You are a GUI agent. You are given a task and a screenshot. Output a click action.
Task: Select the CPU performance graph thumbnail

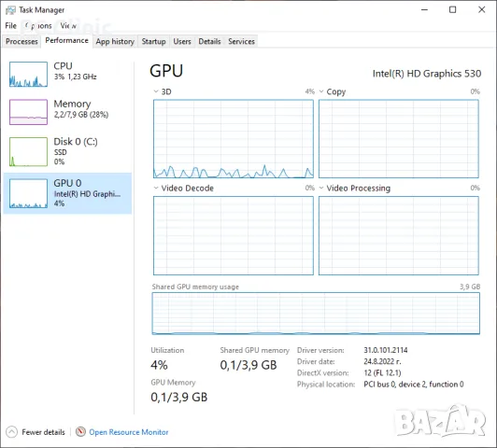click(28, 75)
